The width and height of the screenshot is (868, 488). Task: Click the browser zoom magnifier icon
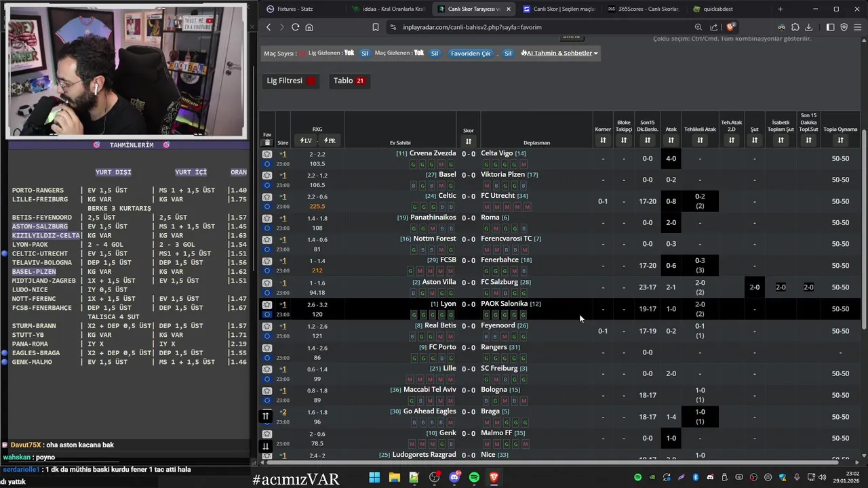(698, 27)
